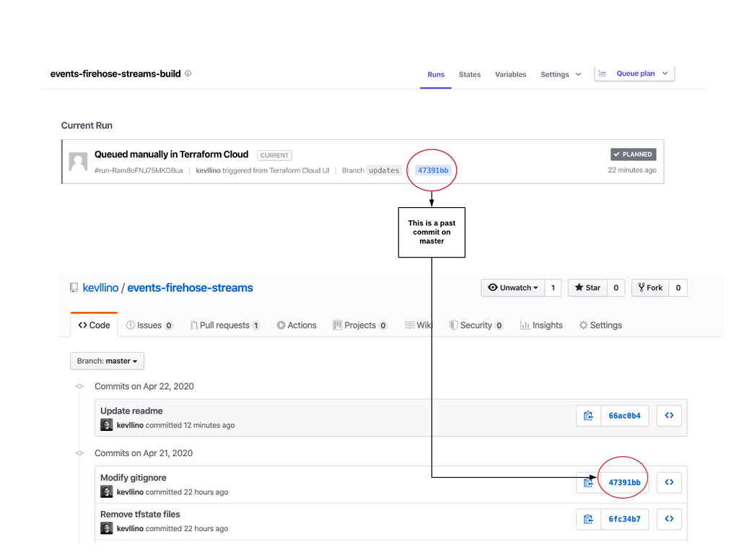Expand the Queue plan dropdown arrow
This screenshot has width=739, height=560.
pos(665,73)
